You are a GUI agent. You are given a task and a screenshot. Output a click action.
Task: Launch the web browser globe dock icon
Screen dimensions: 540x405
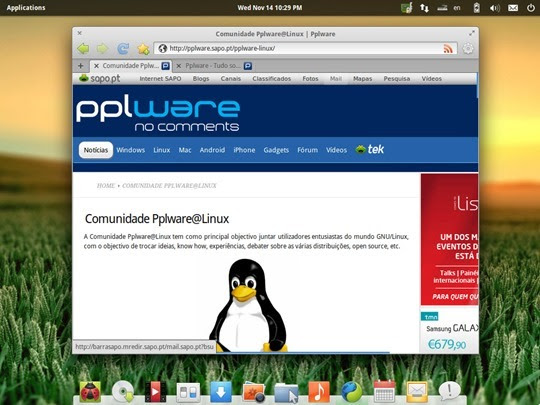[x=352, y=392]
